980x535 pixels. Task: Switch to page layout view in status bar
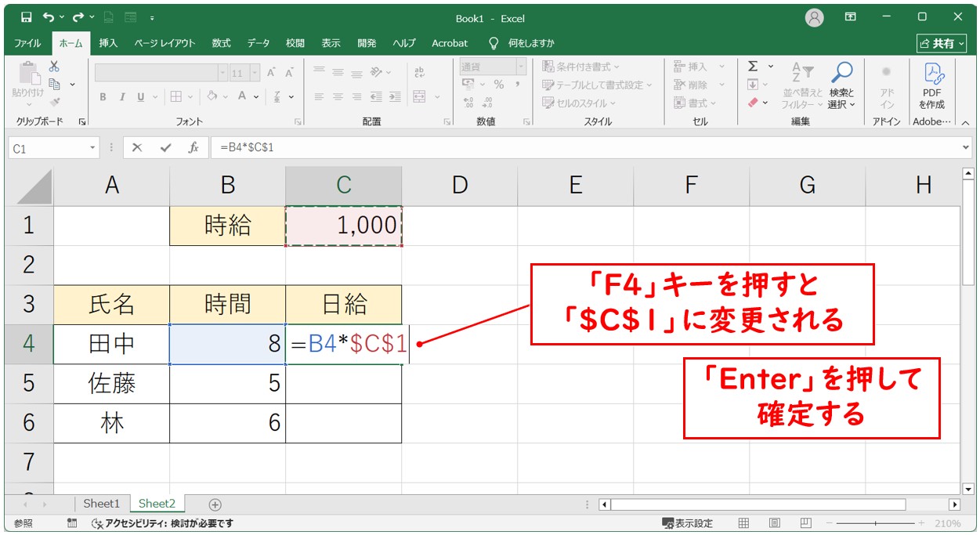pos(774,522)
